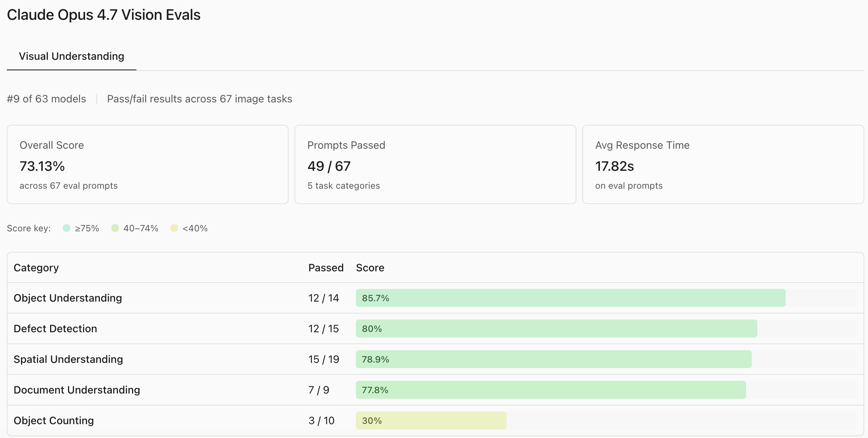Click the yellow <40% score key dot

[x=174, y=228]
